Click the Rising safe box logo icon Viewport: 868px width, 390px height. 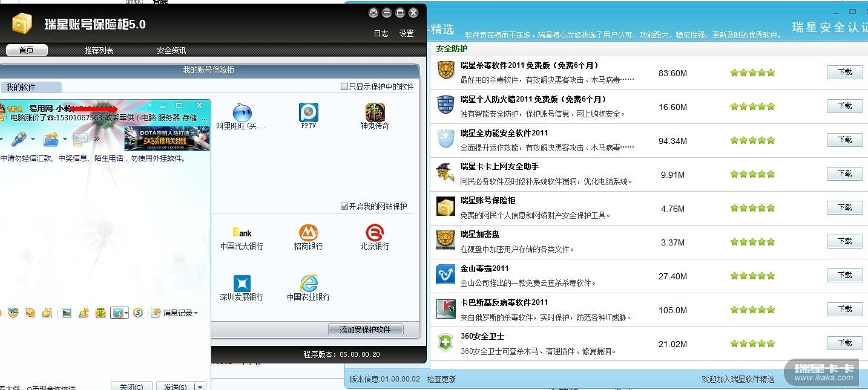[22, 24]
